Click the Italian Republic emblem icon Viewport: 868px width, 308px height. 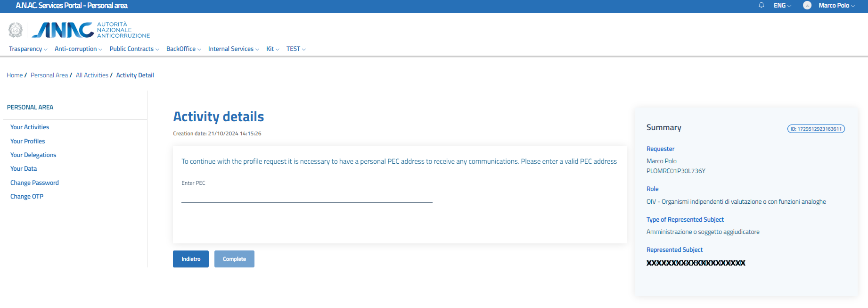(16, 30)
